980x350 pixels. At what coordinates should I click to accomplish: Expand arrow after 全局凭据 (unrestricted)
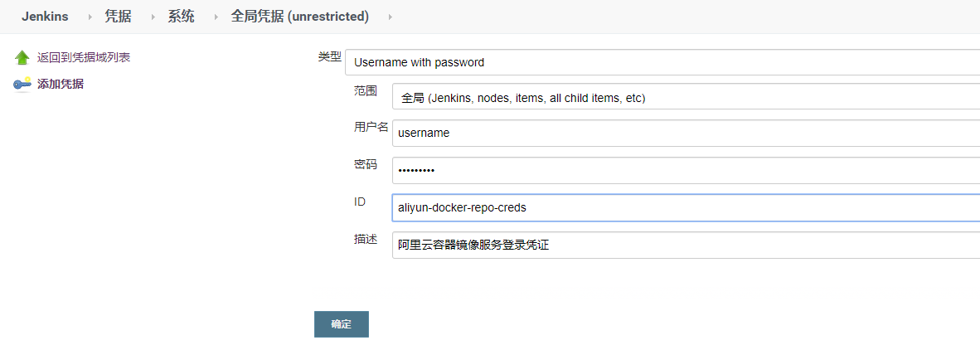click(390, 17)
